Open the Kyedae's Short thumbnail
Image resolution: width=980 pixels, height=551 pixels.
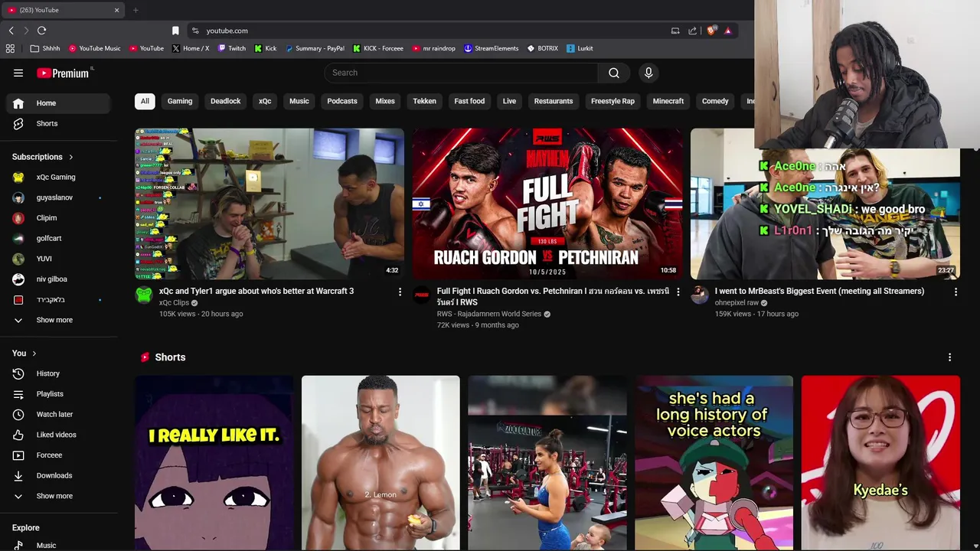coord(880,463)
